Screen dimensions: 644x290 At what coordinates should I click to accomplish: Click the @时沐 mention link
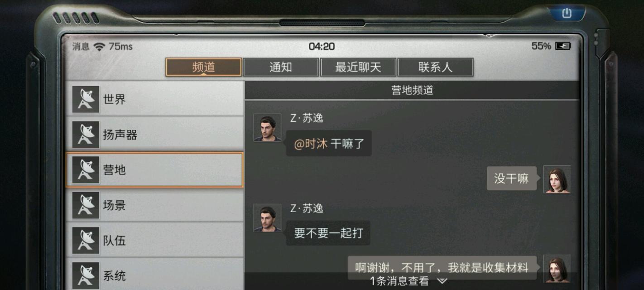(311, 144)
